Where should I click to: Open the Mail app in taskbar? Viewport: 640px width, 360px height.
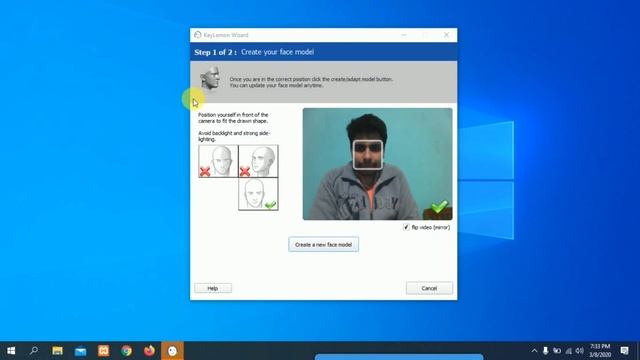tap(80, 351)
